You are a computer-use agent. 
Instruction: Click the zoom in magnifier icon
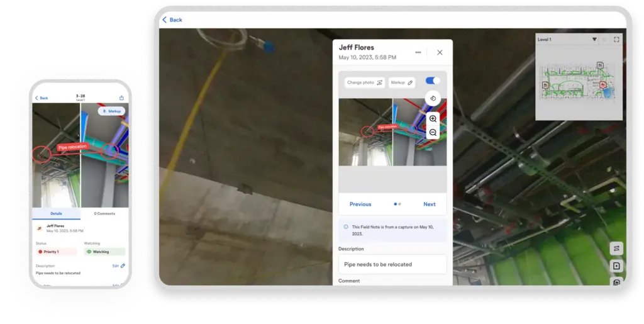433,118
